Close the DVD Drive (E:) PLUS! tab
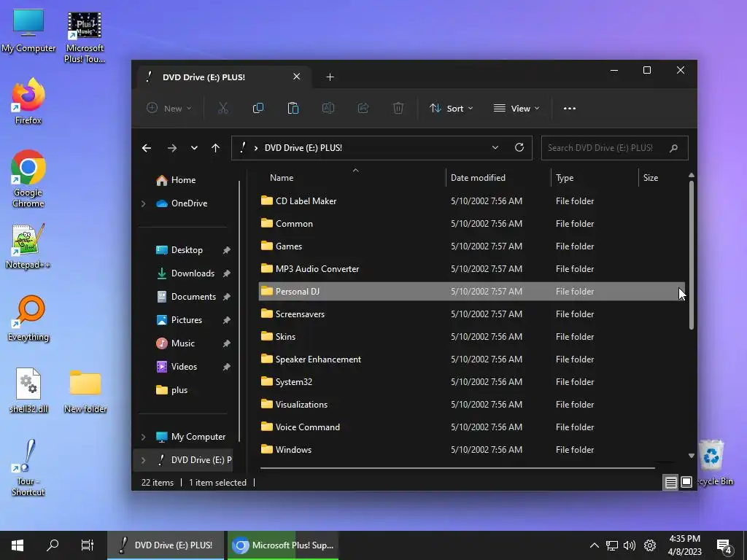The image size is (747, 560). click(296, 77)
